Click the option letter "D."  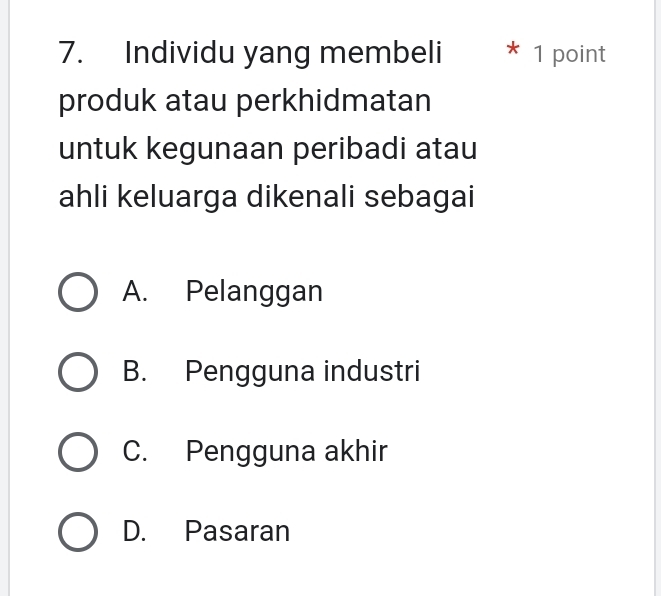pos(134,531)
